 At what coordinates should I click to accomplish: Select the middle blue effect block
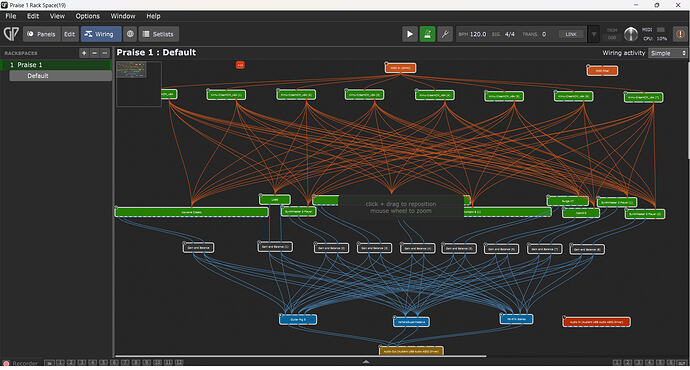(x=411, y=322)
